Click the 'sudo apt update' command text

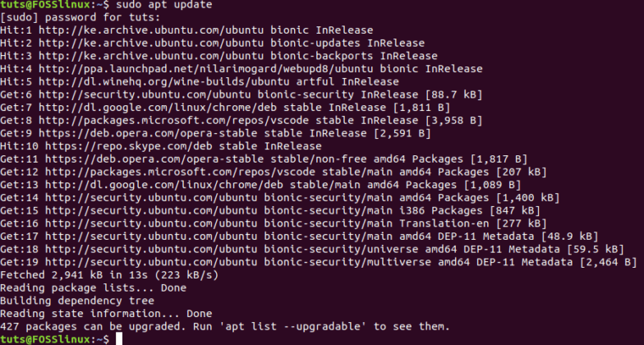pos(164,5)
